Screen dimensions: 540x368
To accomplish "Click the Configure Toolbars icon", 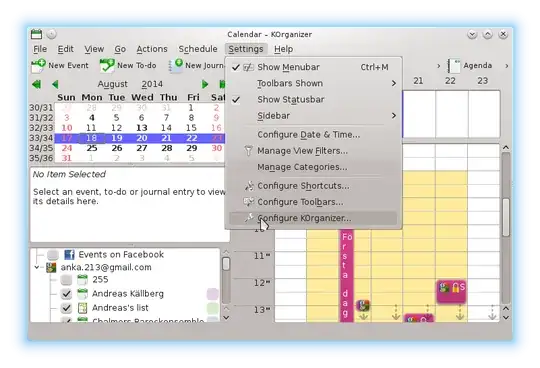I will pos(249,202).
